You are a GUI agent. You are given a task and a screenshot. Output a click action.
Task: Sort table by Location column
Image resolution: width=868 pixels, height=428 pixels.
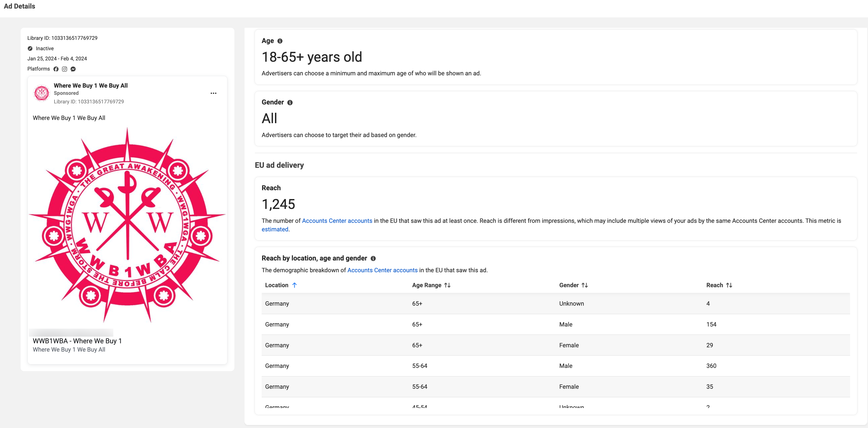pos(294,285)
